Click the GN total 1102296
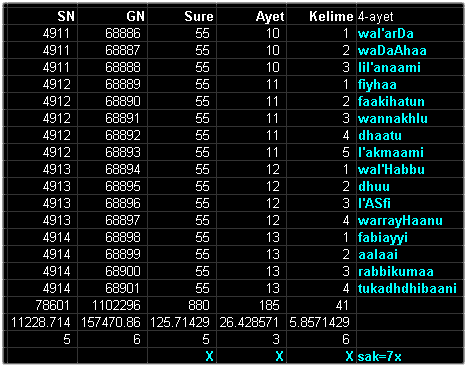 point(116,305)
